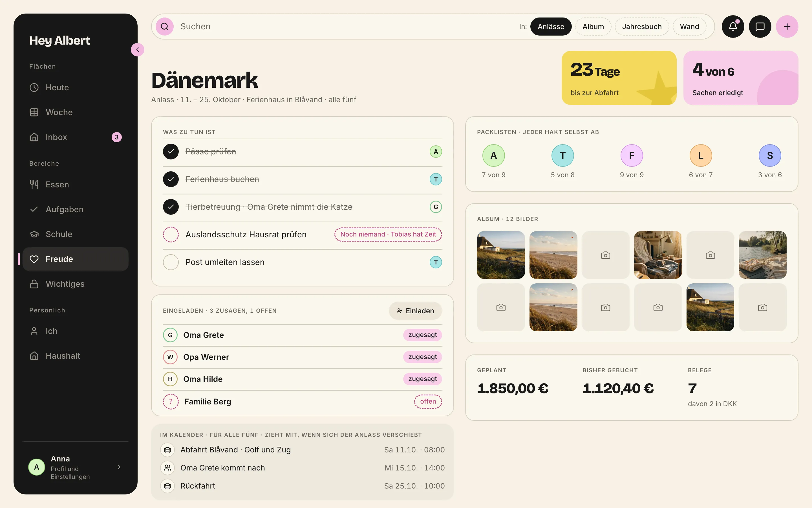The image size is (812, 508).
Task: Click Oma Hilde's zugesagt status
Action: (x=422, y=379)
